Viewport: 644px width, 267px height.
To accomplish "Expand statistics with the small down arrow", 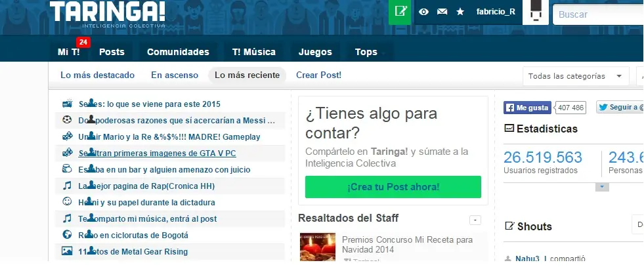I will [x=602, y=187].
